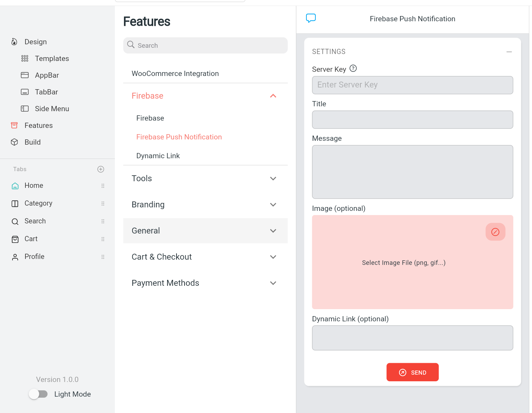The image size is (532, 413).
Task: Add a new tab with plus icon
Action: pos(101,169)
